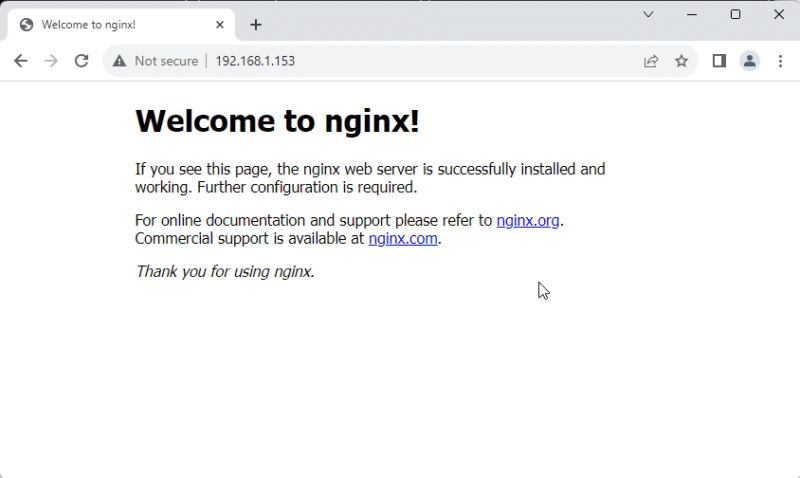Screen dimensions: 800x478
Task: Minimize the browser window
Action: click(692, 14)
